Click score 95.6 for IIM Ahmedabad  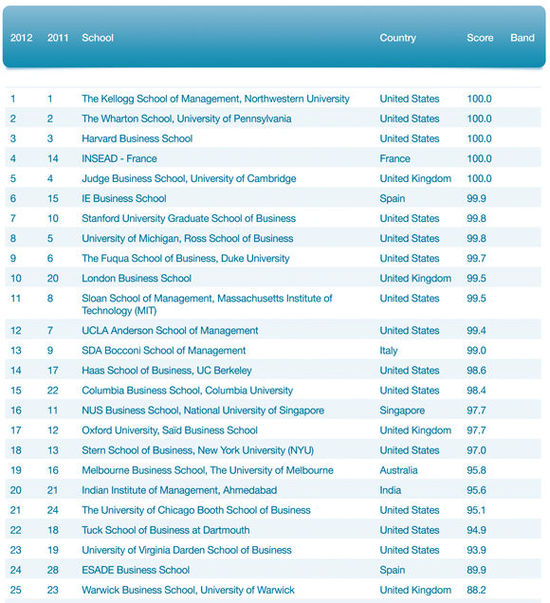coord(476,490)
